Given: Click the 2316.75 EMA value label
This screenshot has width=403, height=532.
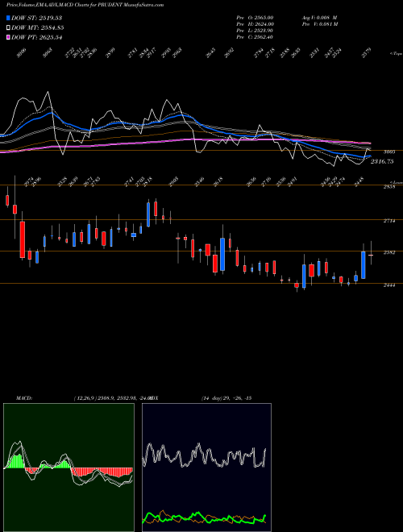Looking at the screenshot, I should [x=382, y=161].
